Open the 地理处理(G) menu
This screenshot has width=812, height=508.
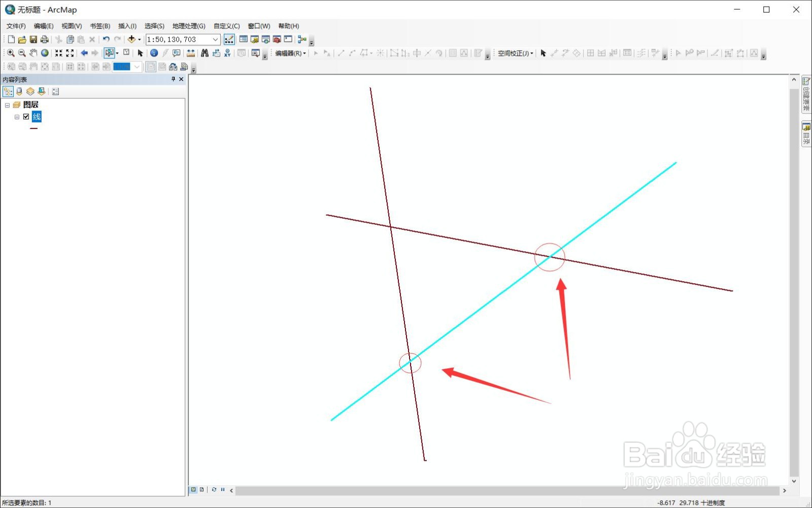[189, 26]
